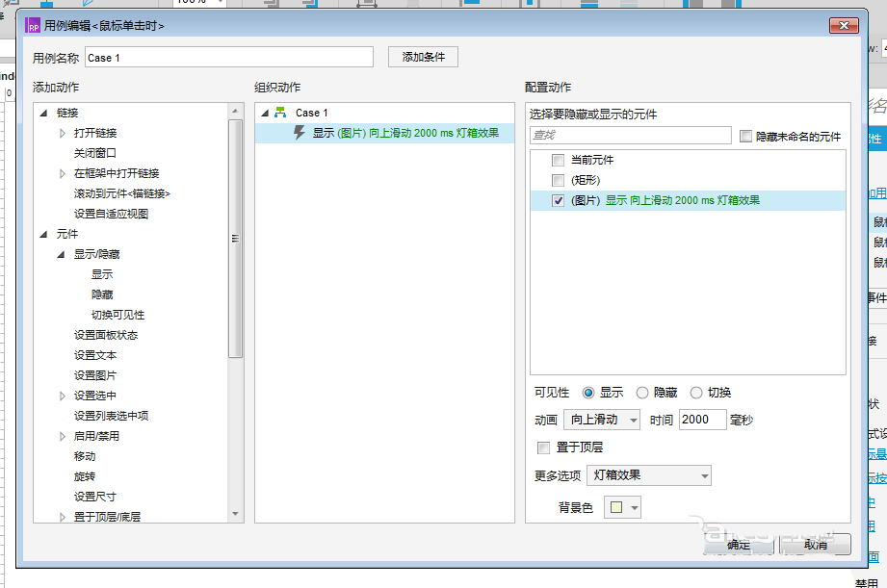Click the 时间 2000 input field
Image resolution: width=887 pixels, height=588 pixels.
pyautogui.click(x=703, y=420)
